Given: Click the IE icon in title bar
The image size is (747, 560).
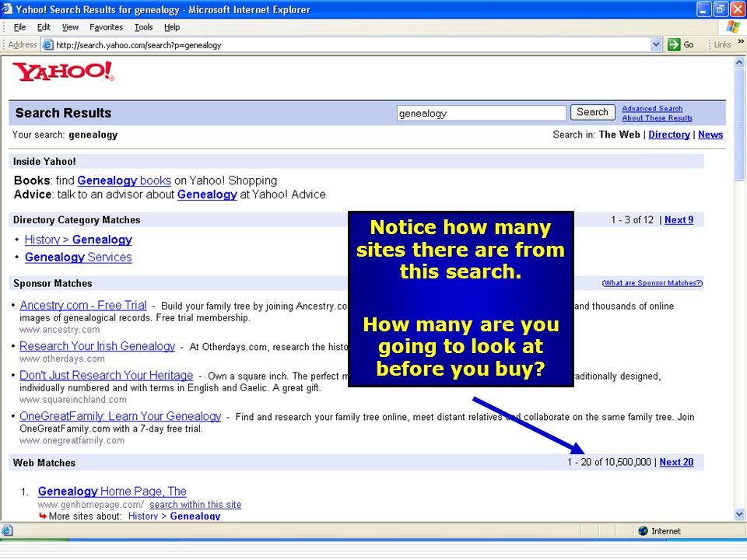Looking at the screenshot, I should [x=7, y=9].
